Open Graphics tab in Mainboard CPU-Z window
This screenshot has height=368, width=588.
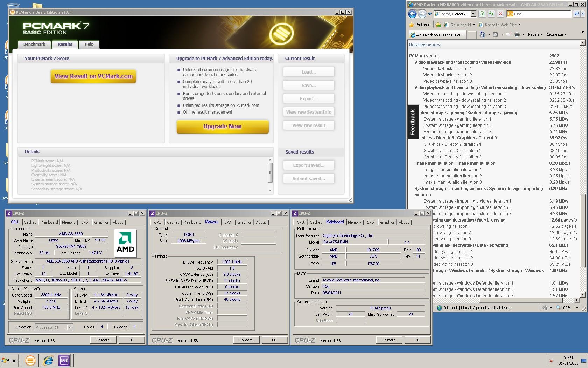pos(387,222)
